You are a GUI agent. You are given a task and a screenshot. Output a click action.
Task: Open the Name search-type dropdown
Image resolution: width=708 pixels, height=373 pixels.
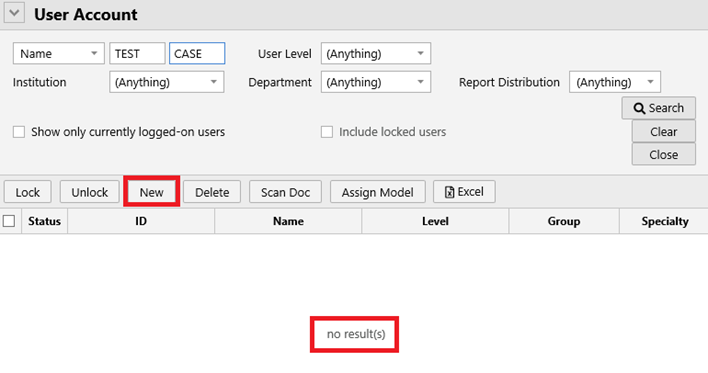(x=59, y=53)
